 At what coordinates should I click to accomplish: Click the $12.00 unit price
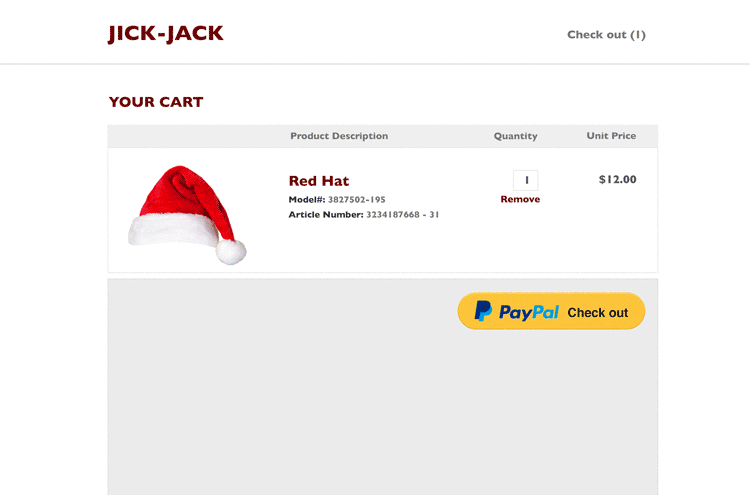[618, 179]
